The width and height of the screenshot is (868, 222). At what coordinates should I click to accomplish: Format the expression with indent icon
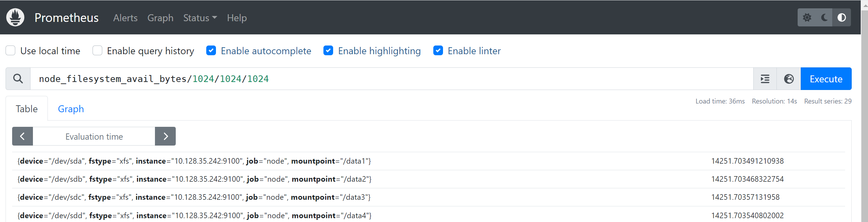765,79
